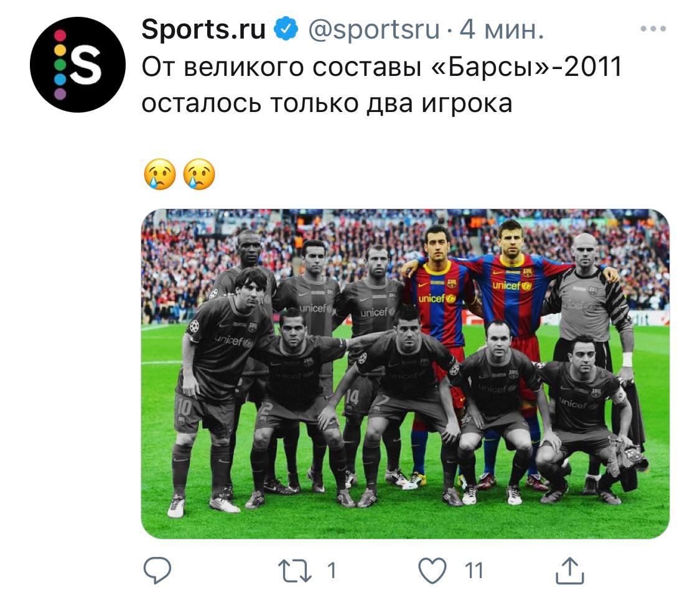Screen dimensions: 700x593
Task: Tap the share upload icon
Action: pos(569,570)
